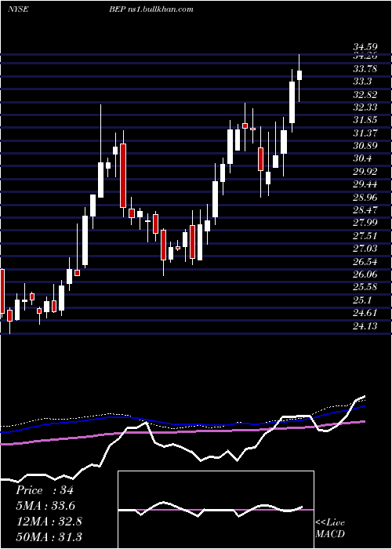The image size is (392, 549).
Task: Click the 28.96 price axis label
Action: pos(365,198)
